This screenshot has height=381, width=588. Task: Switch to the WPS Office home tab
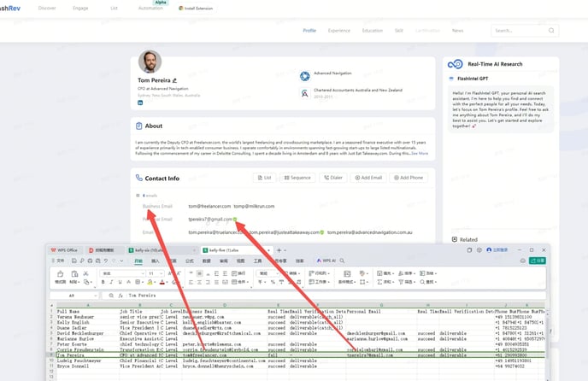[64, 250]
